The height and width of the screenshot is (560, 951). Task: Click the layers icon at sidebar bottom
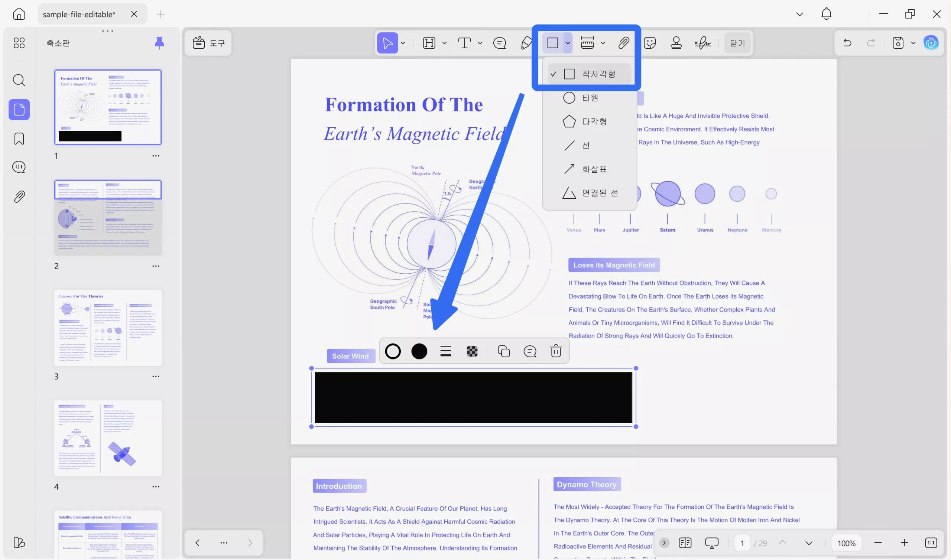point(19,542)
